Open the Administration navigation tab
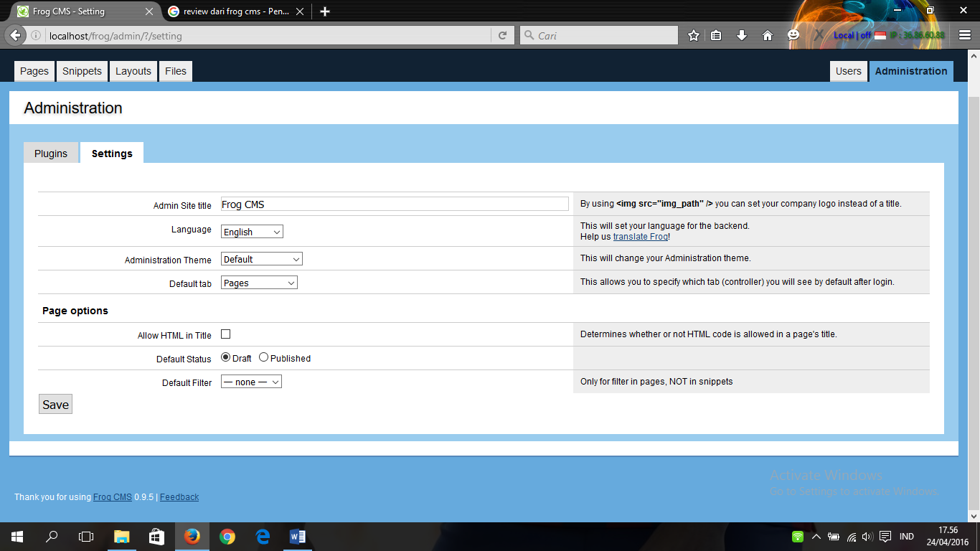980x551 pixels. 911,71
